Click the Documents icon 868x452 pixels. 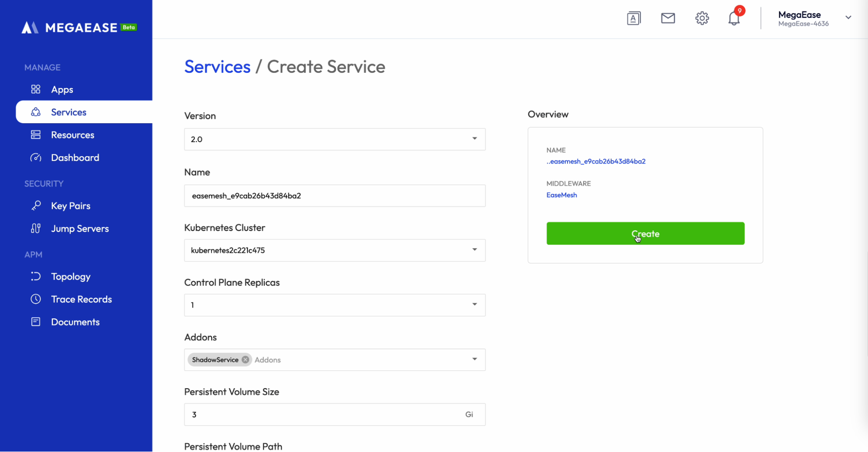36,322
